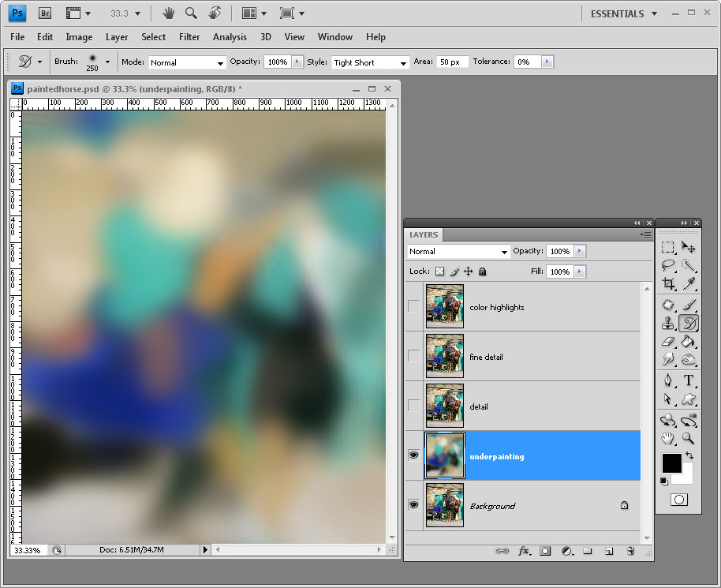Show the fine detail layer

(414, 356)
